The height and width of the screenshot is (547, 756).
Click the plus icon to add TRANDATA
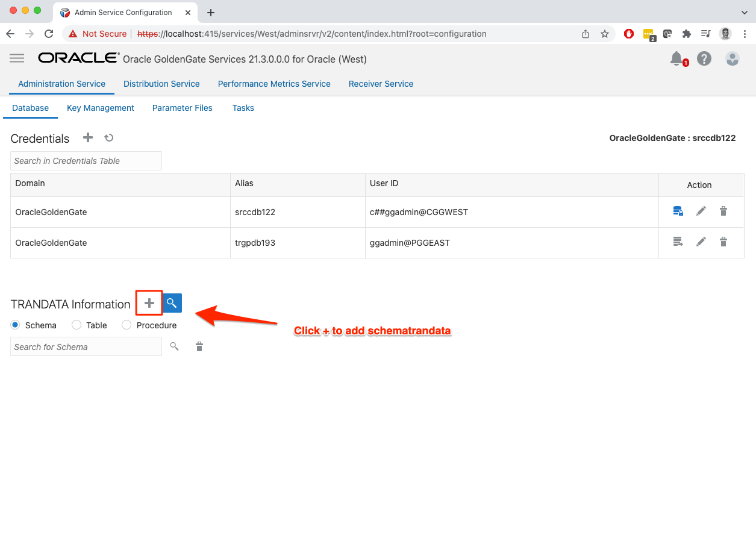(x=149, y=303)
